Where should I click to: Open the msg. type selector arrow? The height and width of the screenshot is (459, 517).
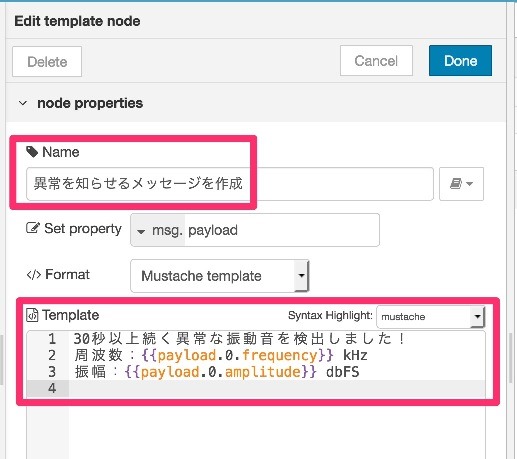click(x=141, y=231)
